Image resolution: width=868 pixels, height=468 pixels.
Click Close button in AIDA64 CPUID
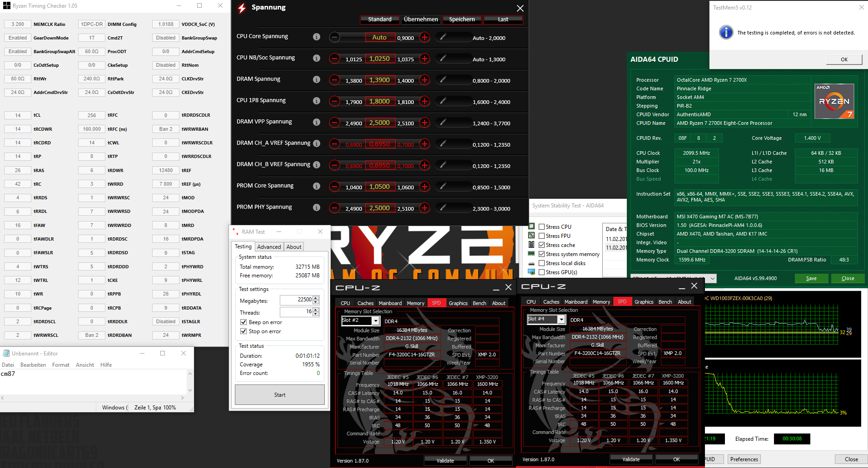(848, 279)
